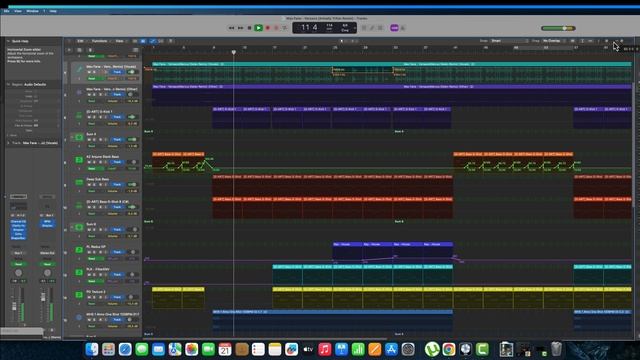Click the purple count-in button

coord(394,28)
